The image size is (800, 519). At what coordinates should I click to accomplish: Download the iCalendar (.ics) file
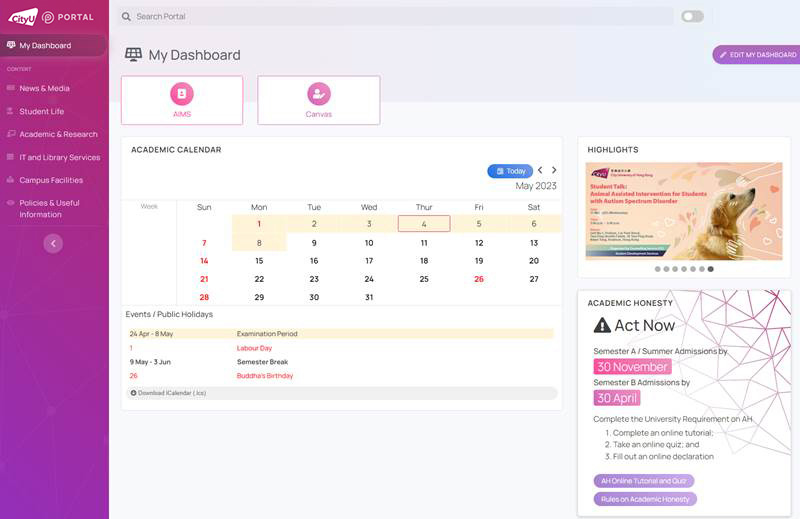click(169, 393)
